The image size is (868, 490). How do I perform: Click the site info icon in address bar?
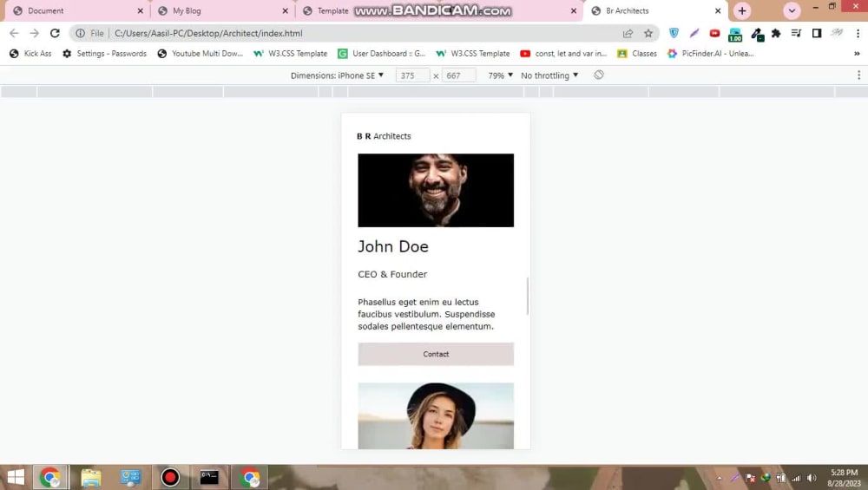(80, 33)
